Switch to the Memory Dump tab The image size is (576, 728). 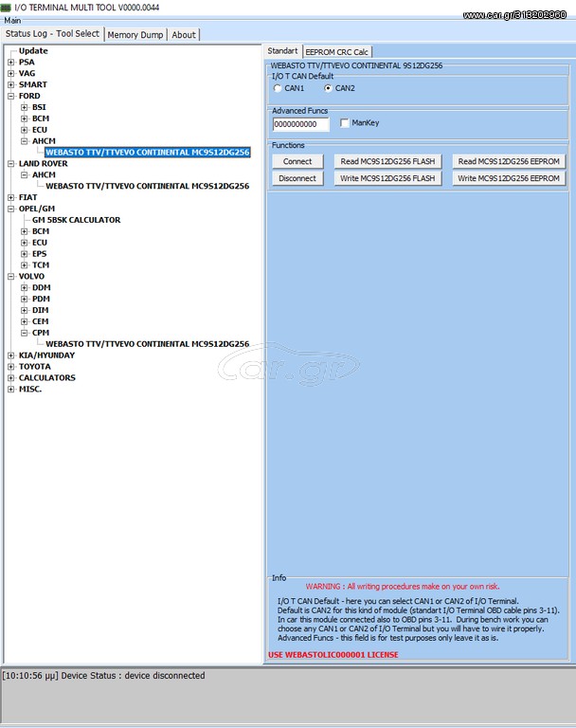(x=135, y=35)
